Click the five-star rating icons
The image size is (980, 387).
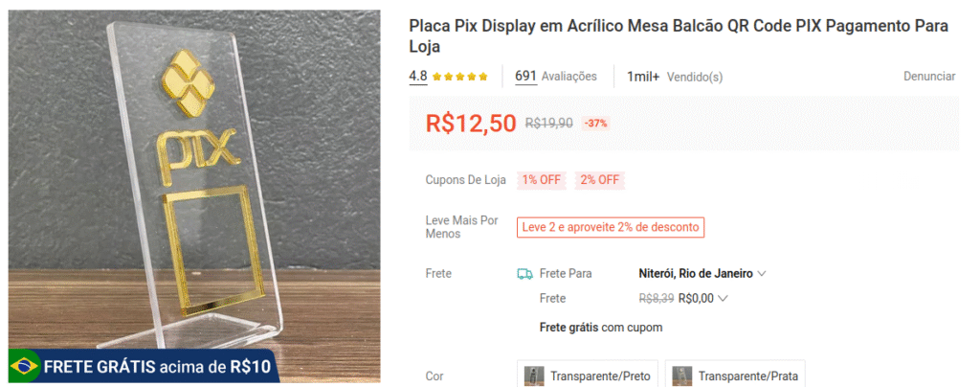pos(459,77)
